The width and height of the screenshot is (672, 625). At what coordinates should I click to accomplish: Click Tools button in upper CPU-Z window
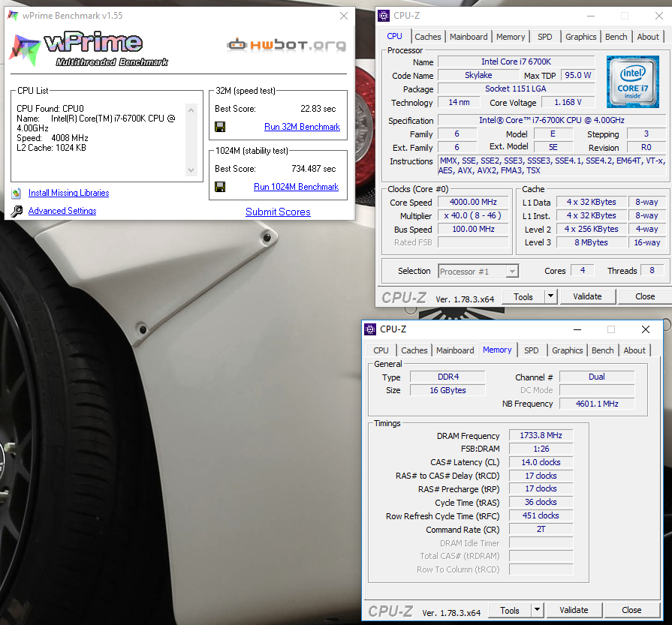523,297
